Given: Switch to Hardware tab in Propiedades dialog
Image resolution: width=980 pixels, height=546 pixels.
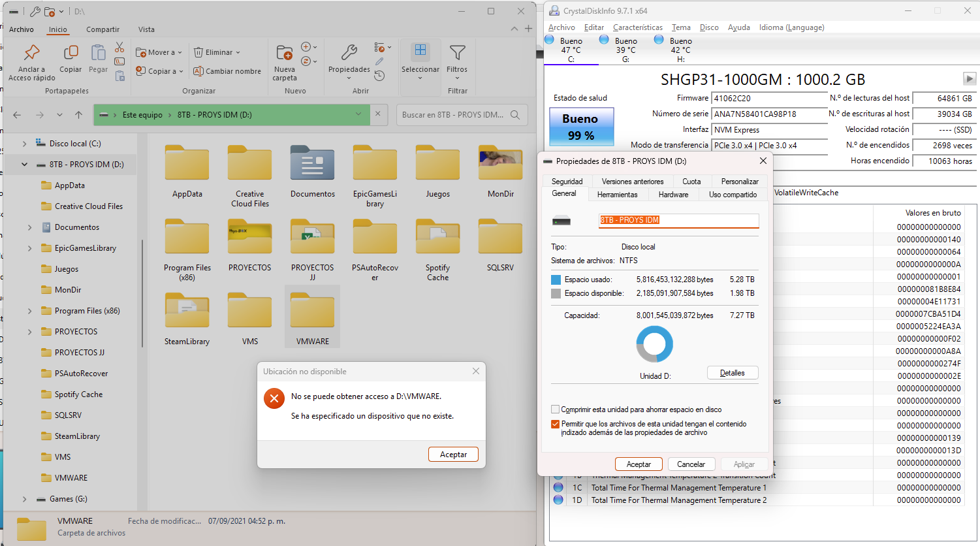Looking at the screenshot, I should click(673, 195).
